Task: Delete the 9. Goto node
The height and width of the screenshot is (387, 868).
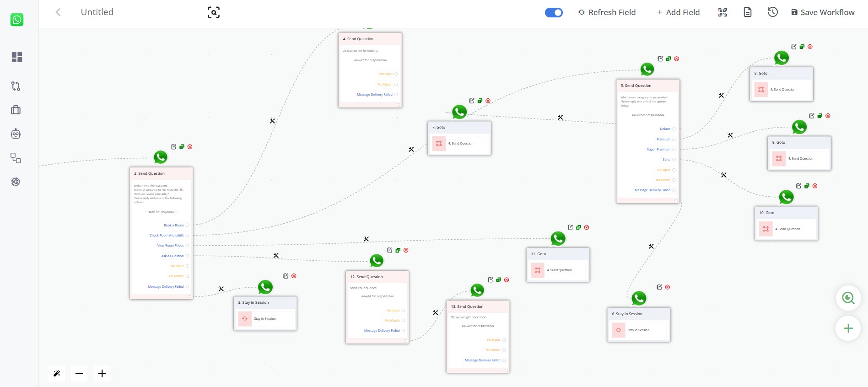Action: click(828, 116)
